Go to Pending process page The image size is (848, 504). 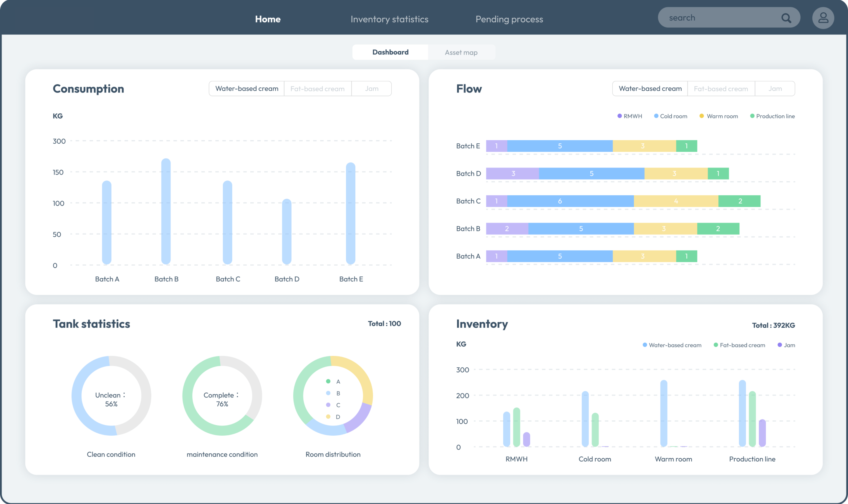pyautogui.click(x=509, y=19)
